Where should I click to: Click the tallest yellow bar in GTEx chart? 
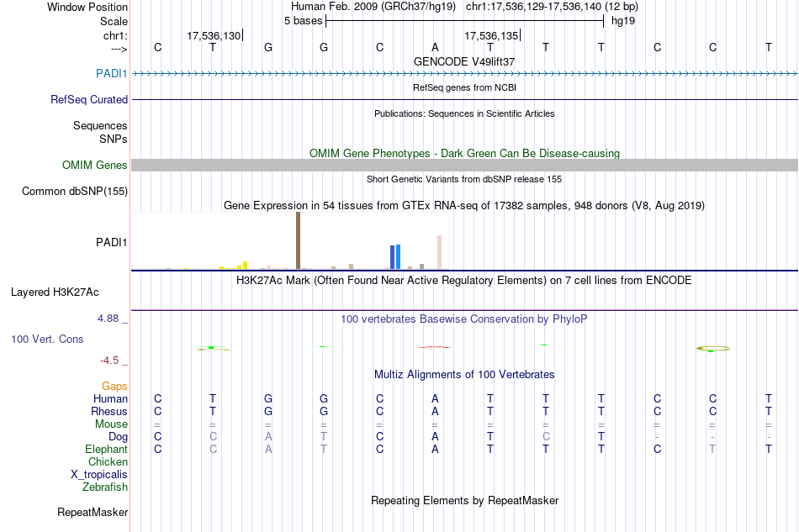(245, 266)
